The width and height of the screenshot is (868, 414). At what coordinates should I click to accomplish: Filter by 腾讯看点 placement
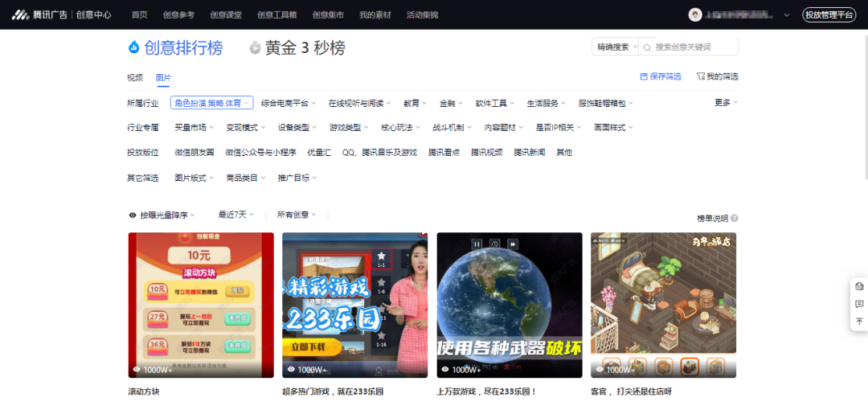444,153
